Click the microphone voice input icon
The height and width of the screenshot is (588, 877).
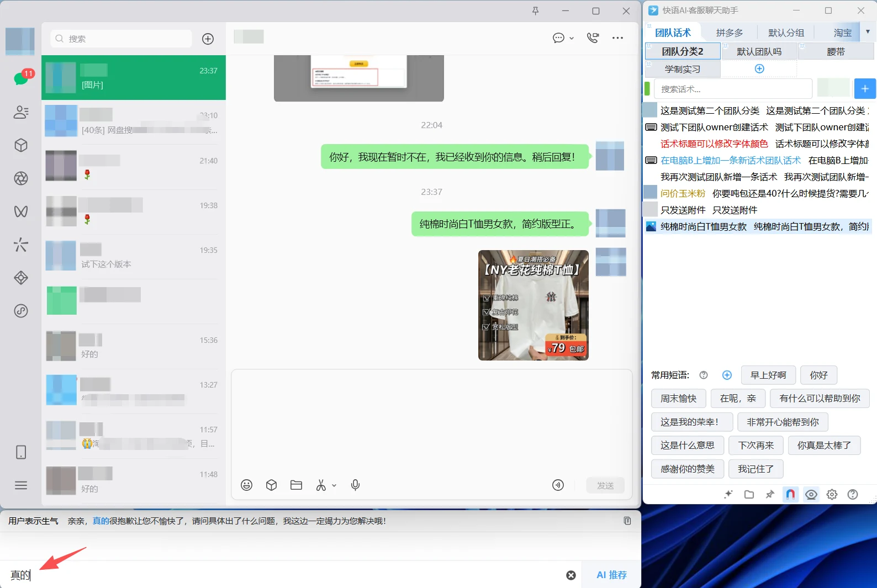click(355, 485)
